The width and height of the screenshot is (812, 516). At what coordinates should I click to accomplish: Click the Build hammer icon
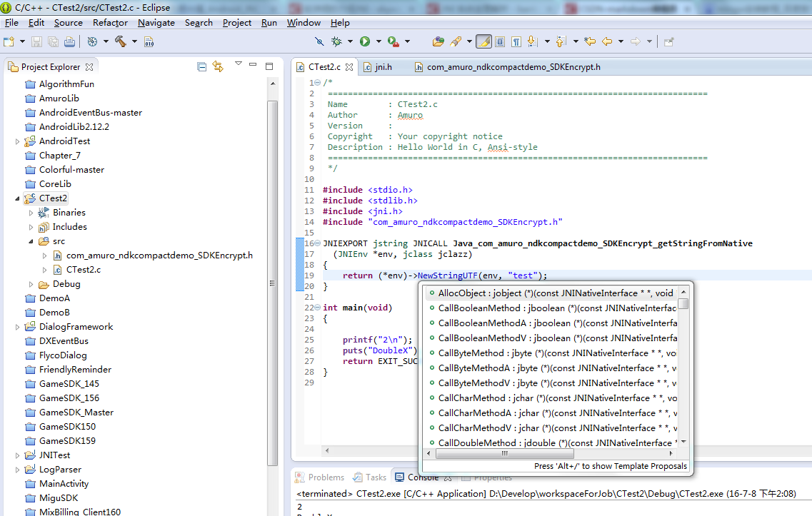tap(120, 41)
